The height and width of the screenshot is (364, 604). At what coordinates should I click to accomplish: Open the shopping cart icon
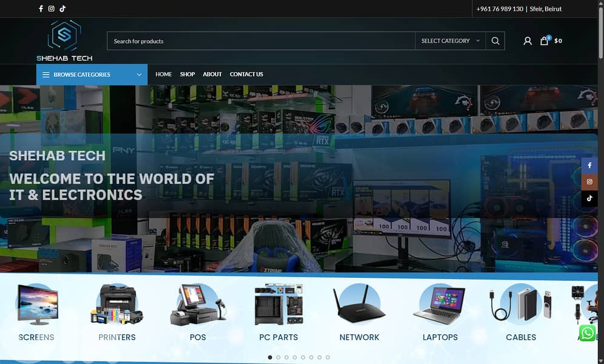545,41
